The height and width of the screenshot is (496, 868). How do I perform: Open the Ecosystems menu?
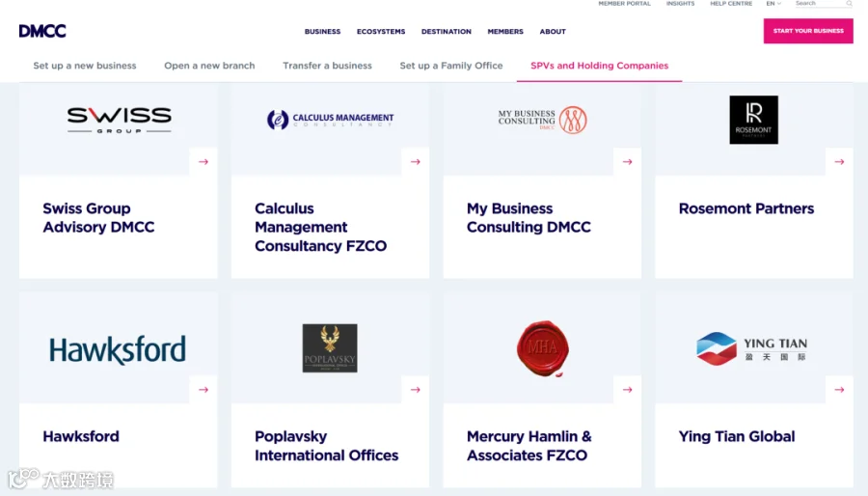pyautogui.click(x=381, y=32)
